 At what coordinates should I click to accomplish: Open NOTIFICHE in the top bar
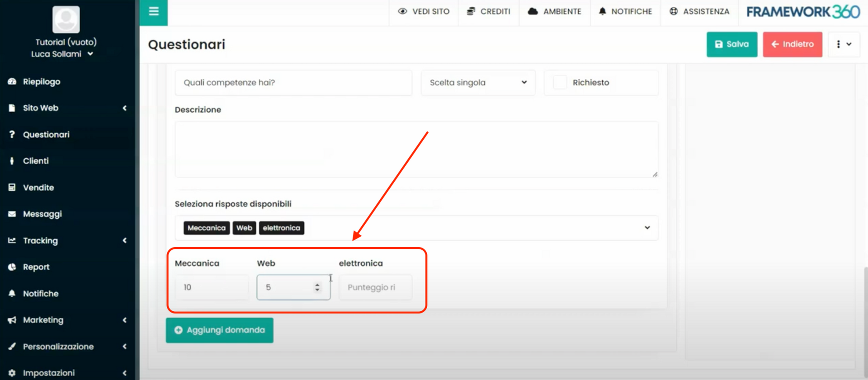click(625, 11)
